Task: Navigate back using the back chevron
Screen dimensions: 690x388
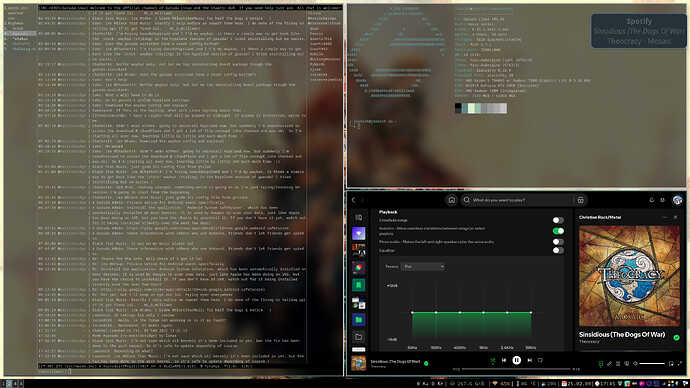Action: coord(353,200)
